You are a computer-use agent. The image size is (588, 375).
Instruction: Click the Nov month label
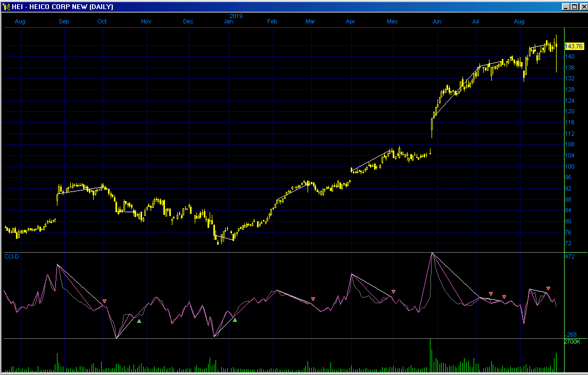click(x=146, y=21)
